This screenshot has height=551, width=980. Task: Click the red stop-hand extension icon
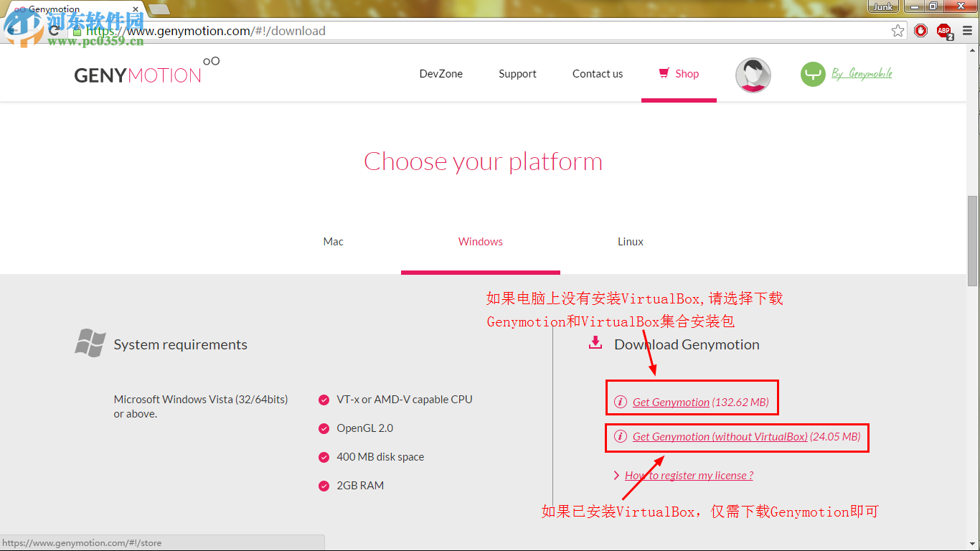click(921, 31)
